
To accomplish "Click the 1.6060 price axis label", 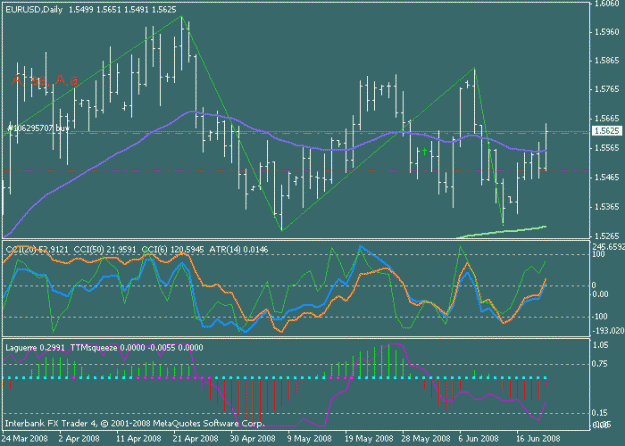I will coord(607,4).
